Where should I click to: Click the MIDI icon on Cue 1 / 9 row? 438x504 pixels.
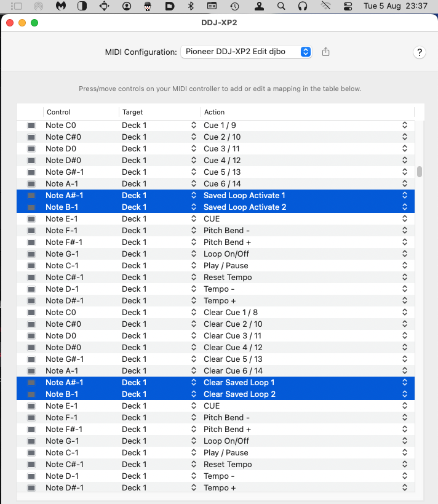click(31, 126)
